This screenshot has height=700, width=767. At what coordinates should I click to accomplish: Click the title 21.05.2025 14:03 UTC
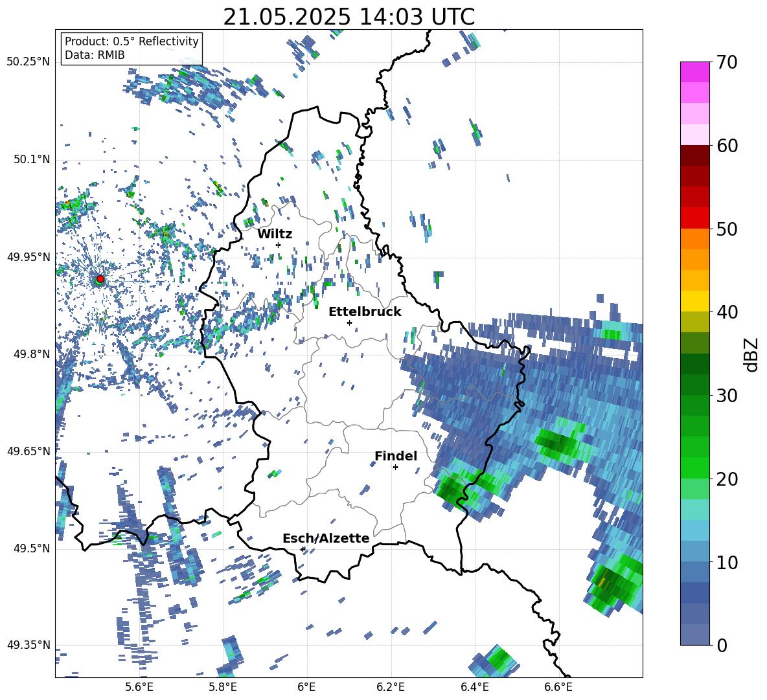(x=349, y=17)
